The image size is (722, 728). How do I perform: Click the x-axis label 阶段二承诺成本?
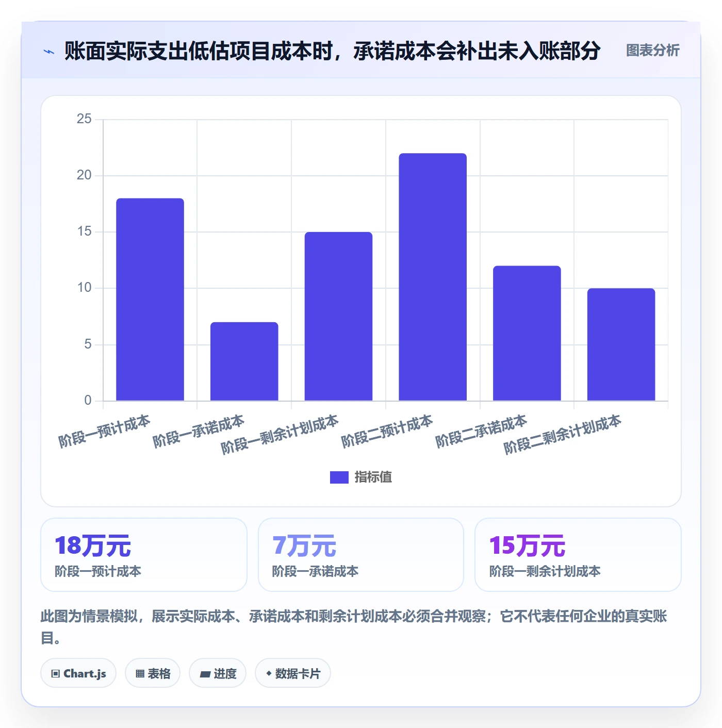(x=481, y=431)
